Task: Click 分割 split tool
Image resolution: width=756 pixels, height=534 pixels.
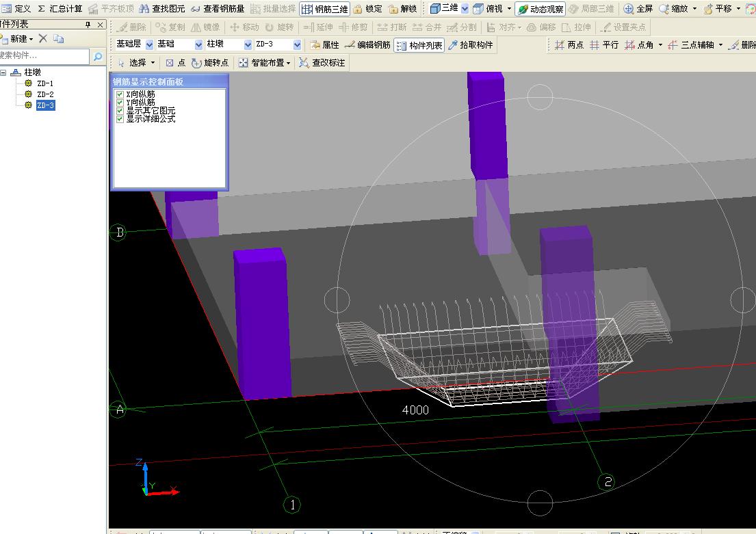Action: (x=461, y=27)
